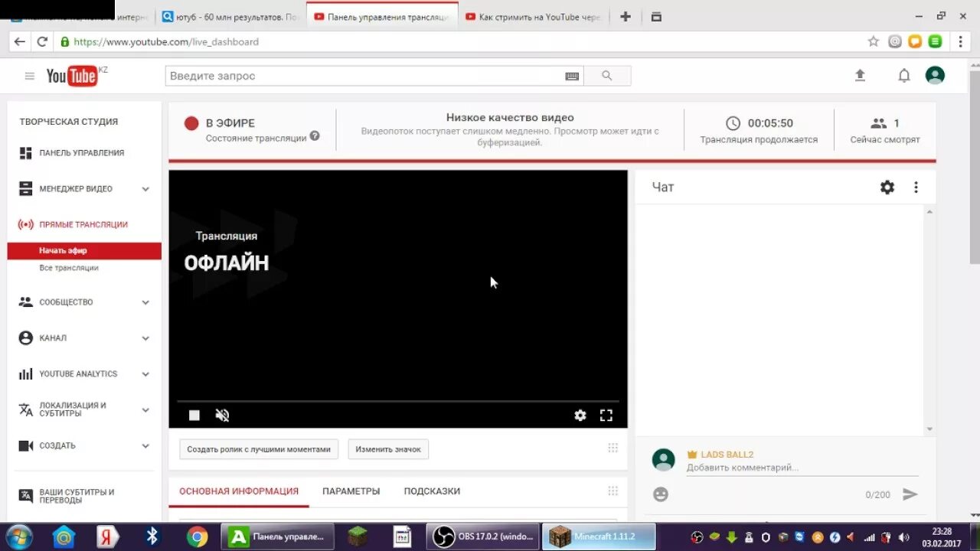Image resolution: width=980 pixels, height=551 pixels.
Task: Click the Bluetooth taskbar icon
Action: click(152, 536)
